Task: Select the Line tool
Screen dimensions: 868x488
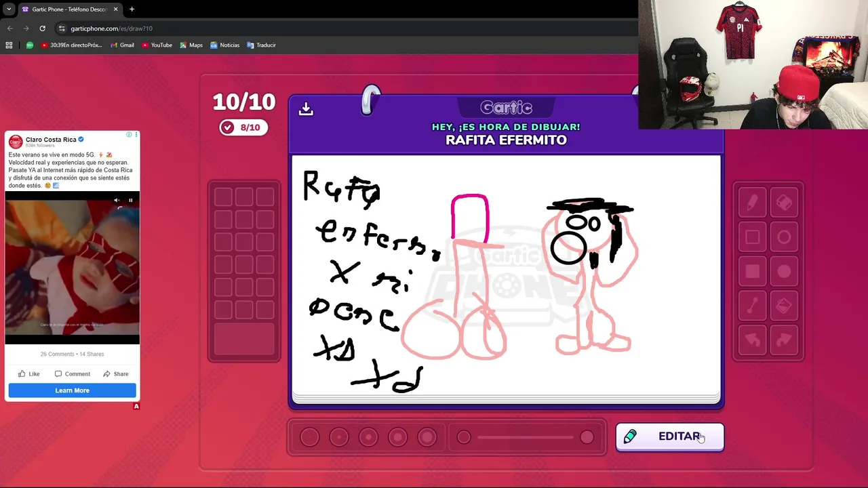Action: 752,306
